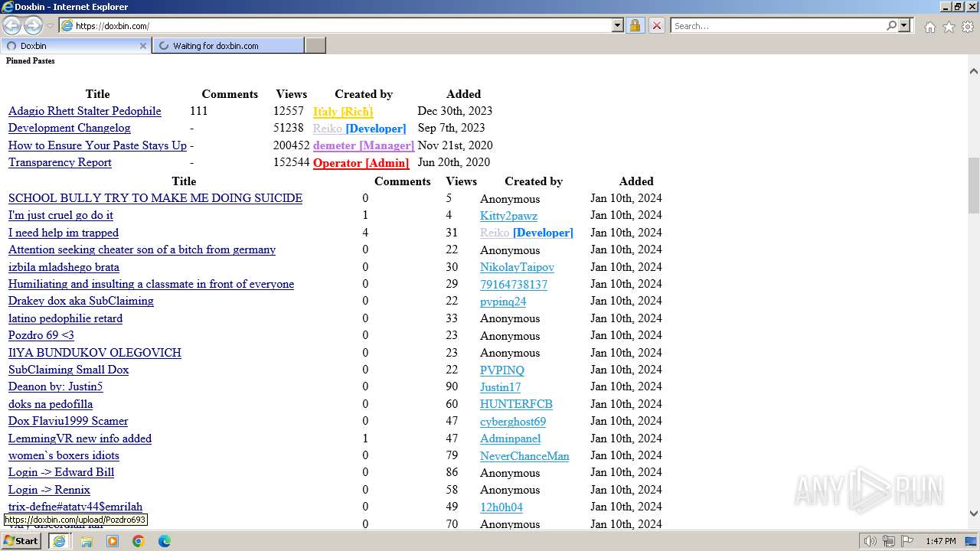Screen dimensions: 980x551
Task: Click the comment count 111
Action: coord(199,111)
